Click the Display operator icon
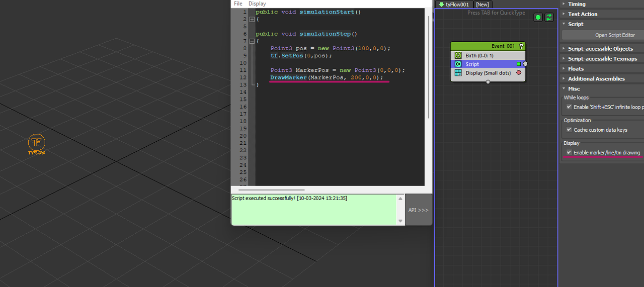Image resolution: width=644 pixels, height=287 pixels. click(x=458, y=73)
